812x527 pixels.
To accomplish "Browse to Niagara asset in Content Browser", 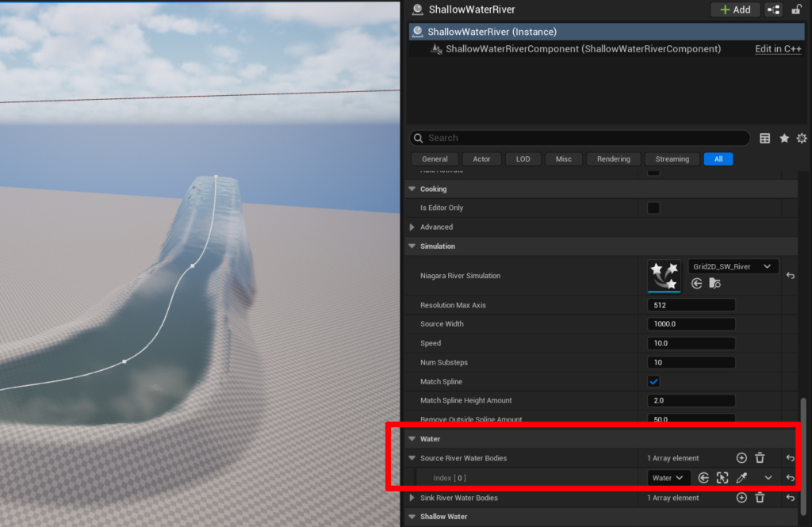I will pyautogui.click(x=714, y=283).
